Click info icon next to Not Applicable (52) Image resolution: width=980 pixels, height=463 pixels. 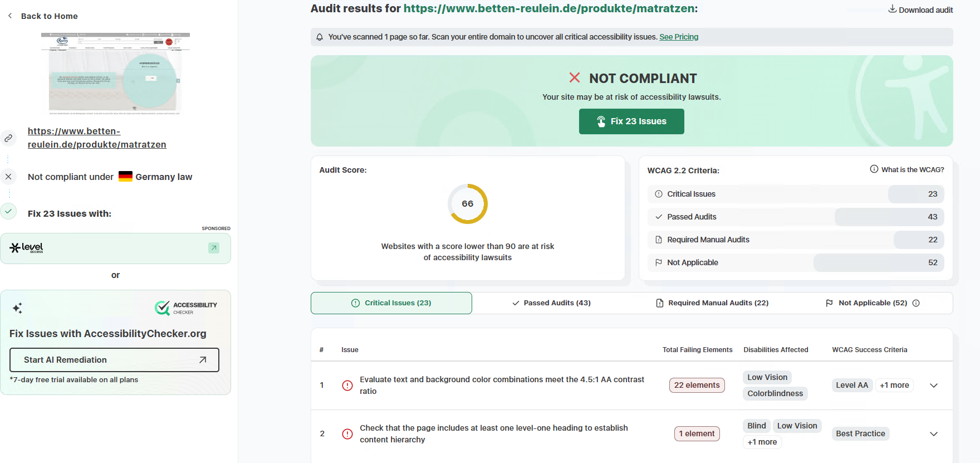[916, 303]
